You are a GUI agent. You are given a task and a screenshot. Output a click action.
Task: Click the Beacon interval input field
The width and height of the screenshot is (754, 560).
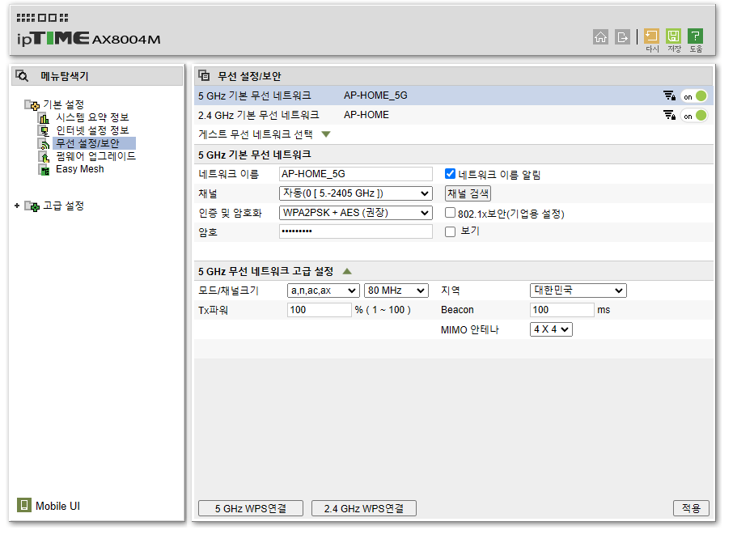click(561, 310)
